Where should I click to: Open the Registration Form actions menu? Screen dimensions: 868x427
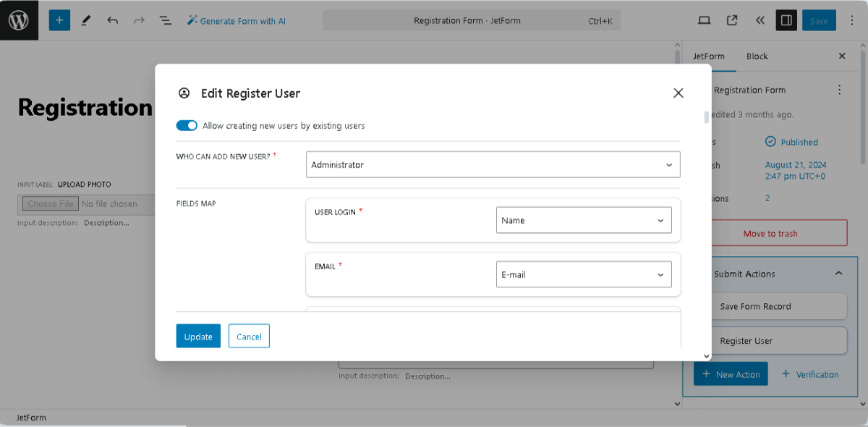click(x=839, y=90)
